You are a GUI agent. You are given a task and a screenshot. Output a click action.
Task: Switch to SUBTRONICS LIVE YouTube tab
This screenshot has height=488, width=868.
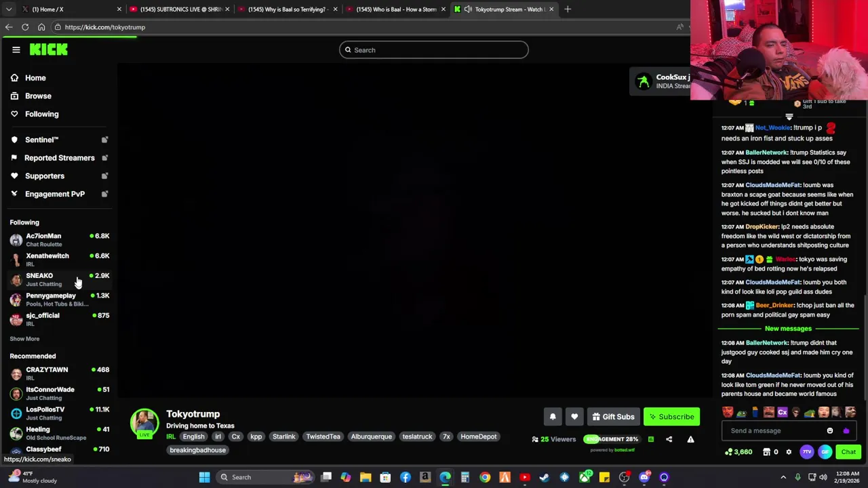tap(178, 9)
